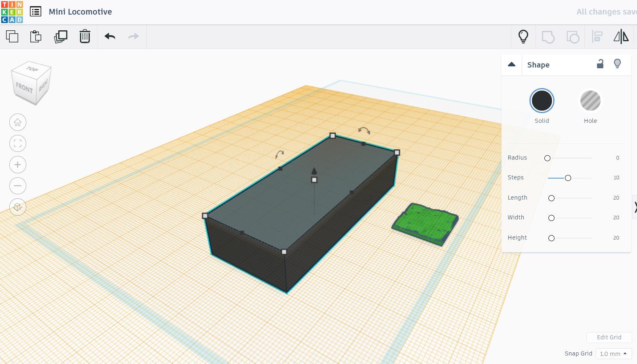Switch to orthographic view cube icon
The height and width of the screenshot is (364, 637).
click(18, 207)
